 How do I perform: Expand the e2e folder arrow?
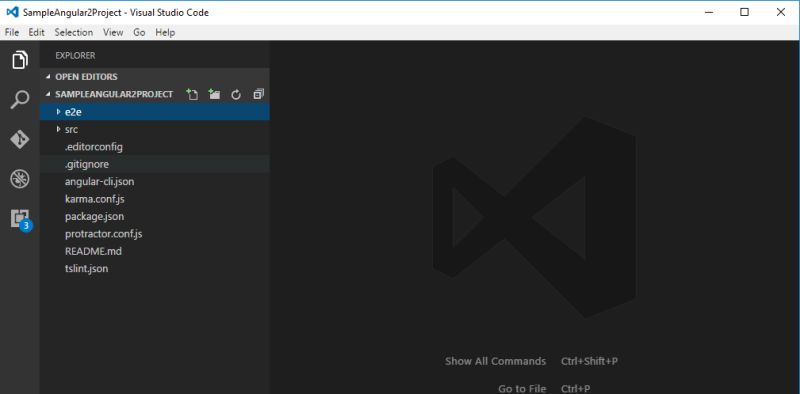[x=59, y=111]
